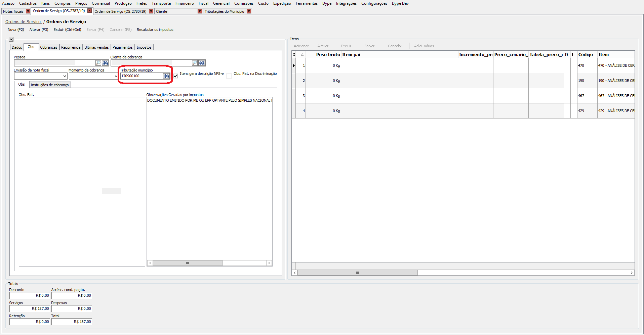Follow the Ordens de Serviço breadcrumb link
The image size is (644, 335).
point(23,22)
